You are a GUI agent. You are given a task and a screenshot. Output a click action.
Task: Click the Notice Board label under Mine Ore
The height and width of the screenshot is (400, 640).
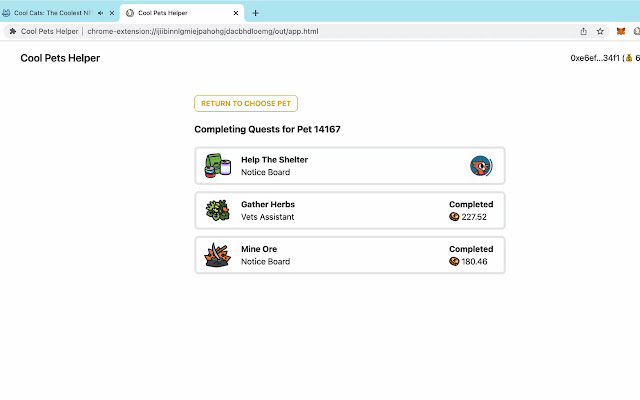(x=265, y=261)
